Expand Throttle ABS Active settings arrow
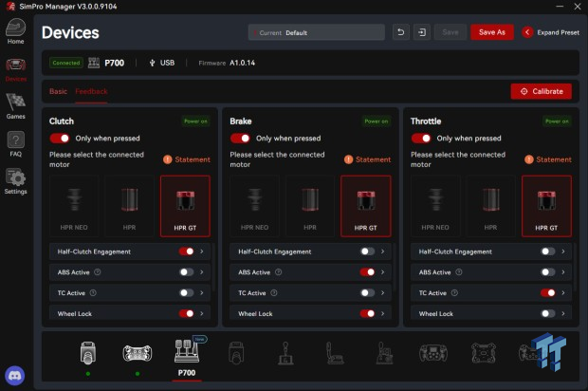 coord(563,272)
